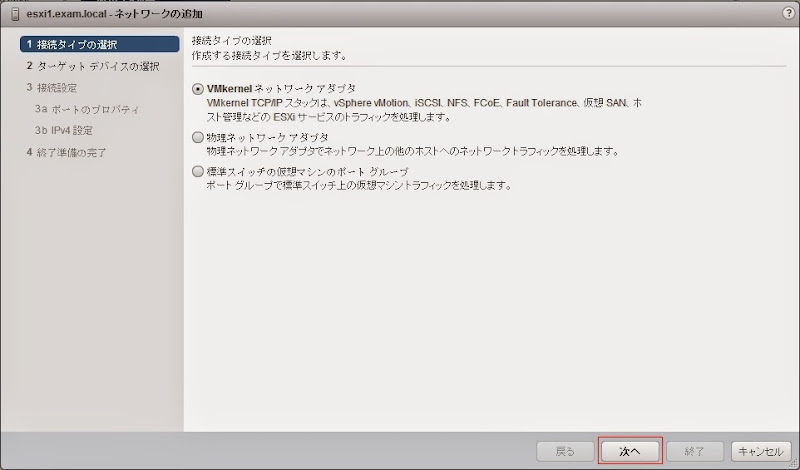Open step 4 終了準備の完了
Image resolution: width=800 pixels, height=470 pixels.
click(66, 152)
